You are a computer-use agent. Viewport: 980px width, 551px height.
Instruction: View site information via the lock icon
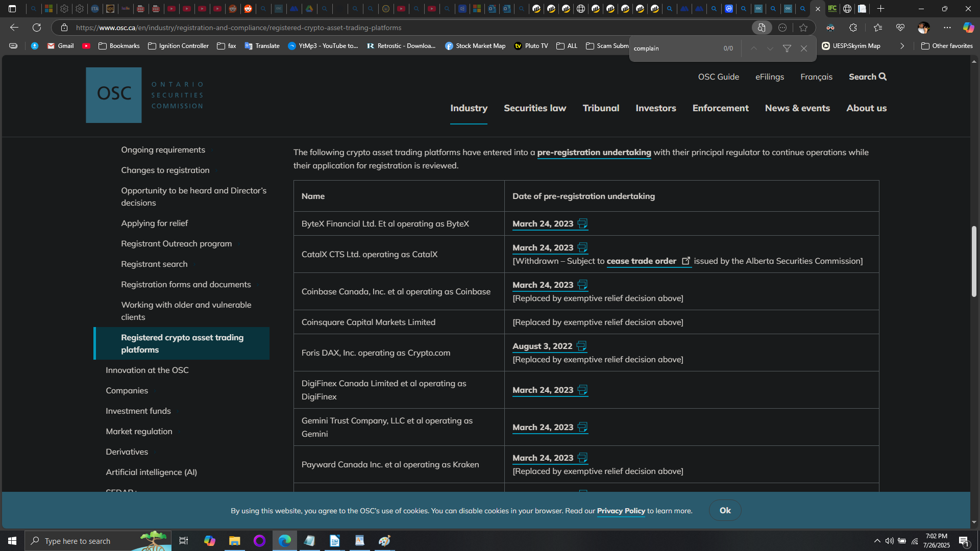tap(64, 28)
